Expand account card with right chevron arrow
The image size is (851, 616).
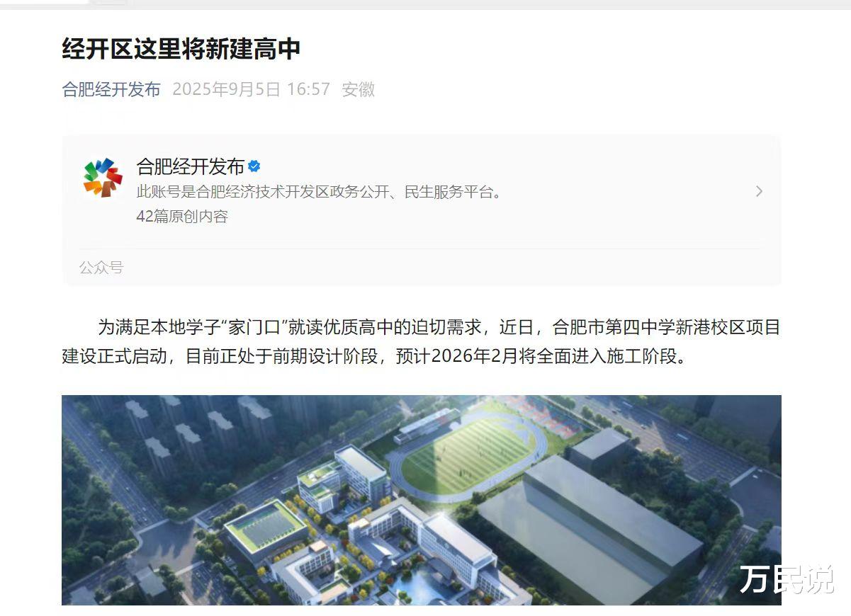(x=759, y=191)
